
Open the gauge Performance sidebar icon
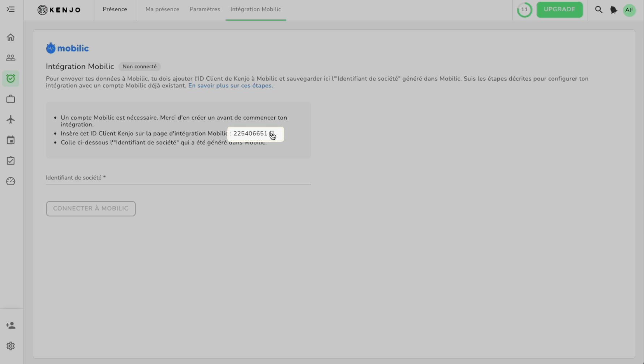click(11, 181)
